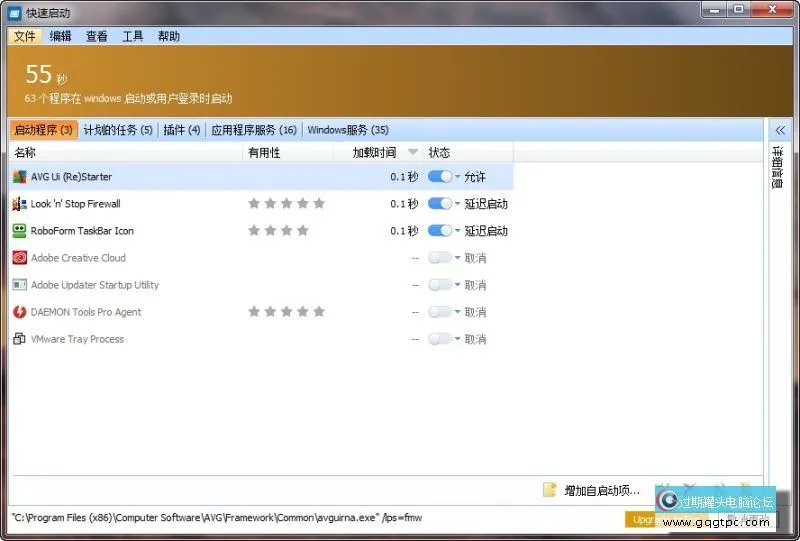This screenshot has width=800, height=541.
Task: Click the Adobe Updater Startup Utility icon
Action: [19, 285]
